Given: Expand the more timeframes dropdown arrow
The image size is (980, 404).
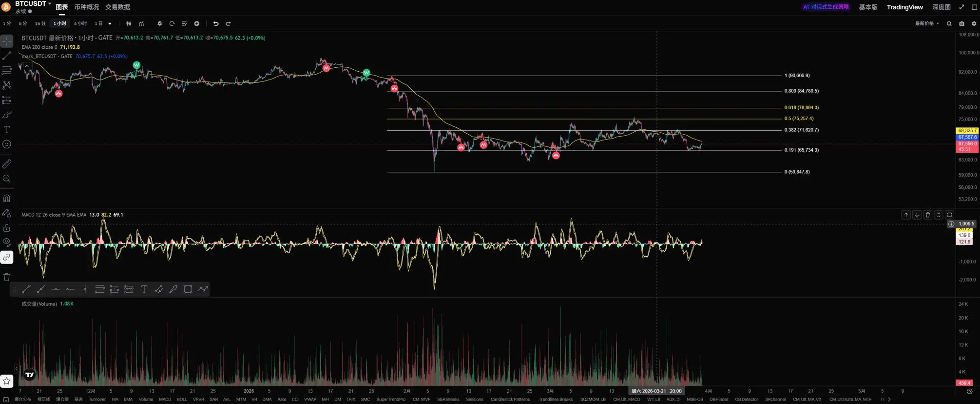Looking at the screenshot, I should coord(110,23).
